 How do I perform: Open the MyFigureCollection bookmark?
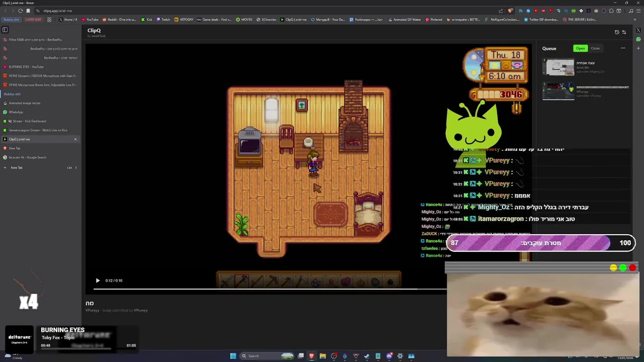tap(502, 20)
